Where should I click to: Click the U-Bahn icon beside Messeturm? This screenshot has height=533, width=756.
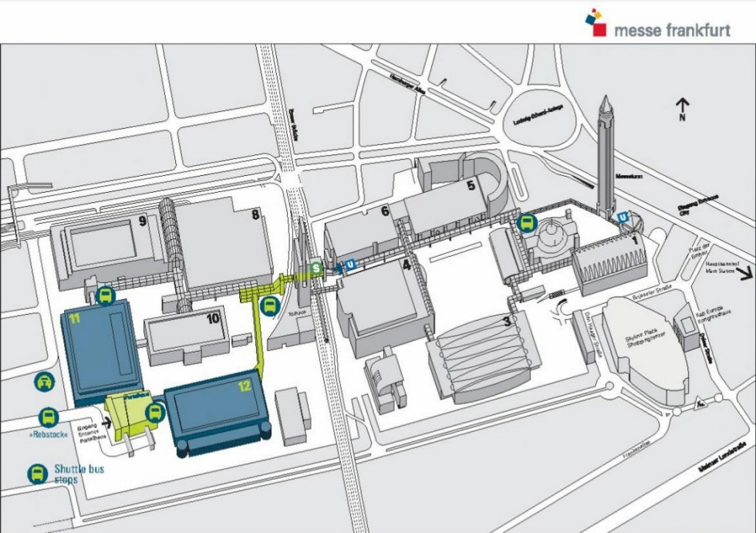pyautogui.click(x=623, y=220)
